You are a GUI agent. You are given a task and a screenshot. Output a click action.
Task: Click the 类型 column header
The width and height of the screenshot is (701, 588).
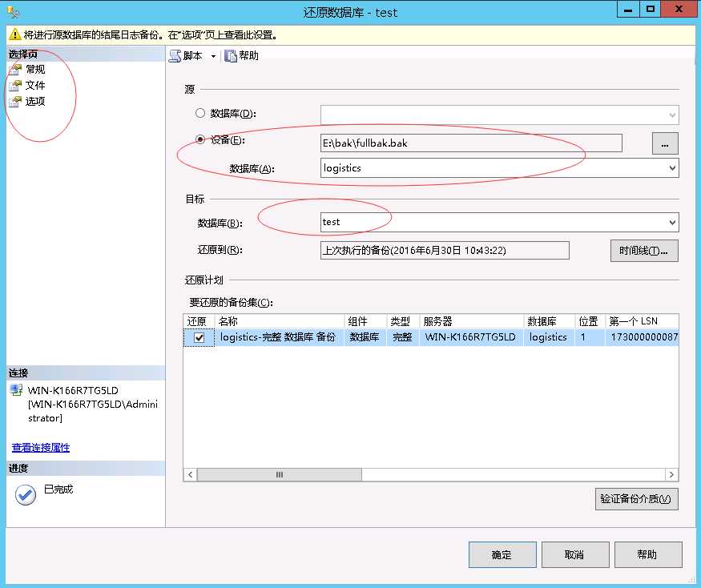[403, 321]
